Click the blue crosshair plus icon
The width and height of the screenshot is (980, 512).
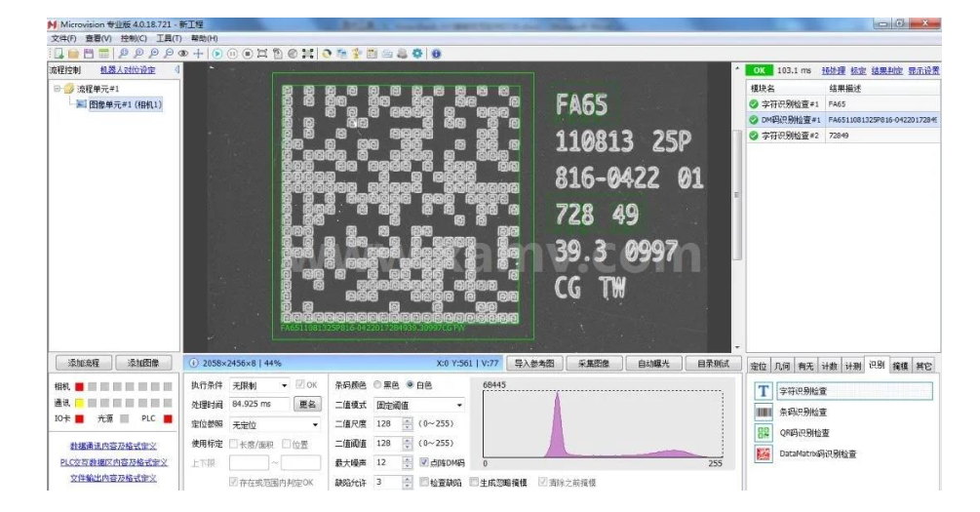click(198, 54)
